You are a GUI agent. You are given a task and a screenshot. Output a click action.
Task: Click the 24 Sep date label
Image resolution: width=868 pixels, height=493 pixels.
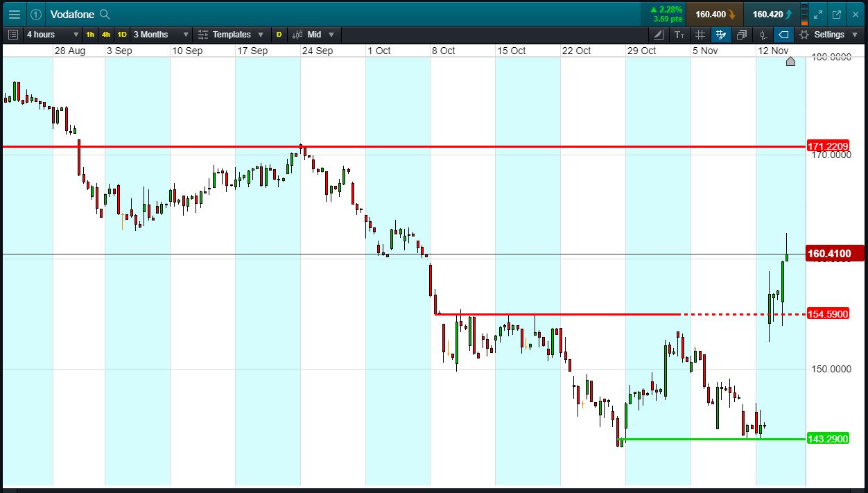(x=318, y=51)
